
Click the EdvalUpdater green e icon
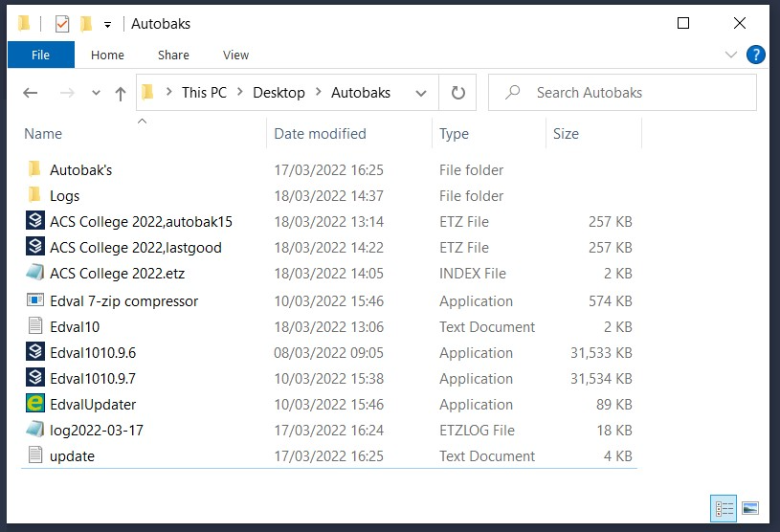(35, 404)
